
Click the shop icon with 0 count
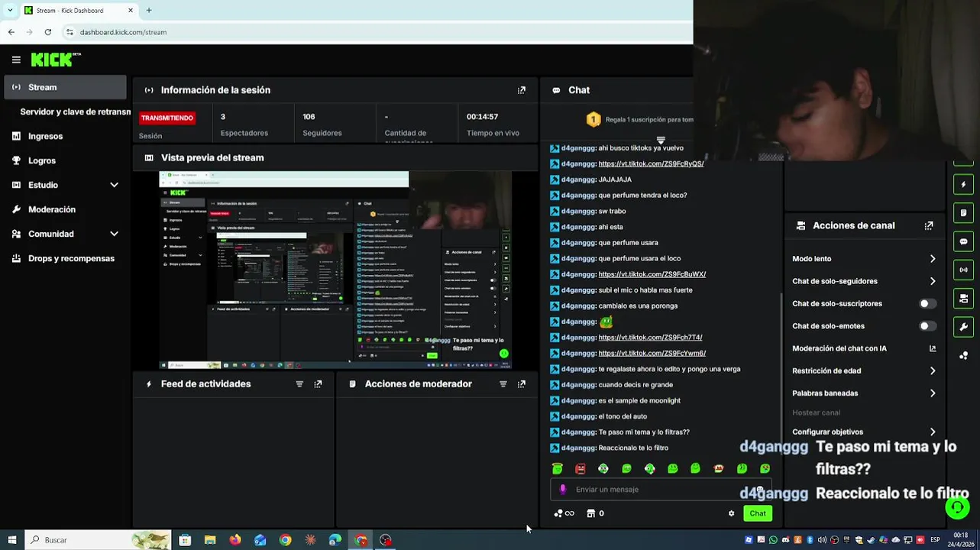595,513
